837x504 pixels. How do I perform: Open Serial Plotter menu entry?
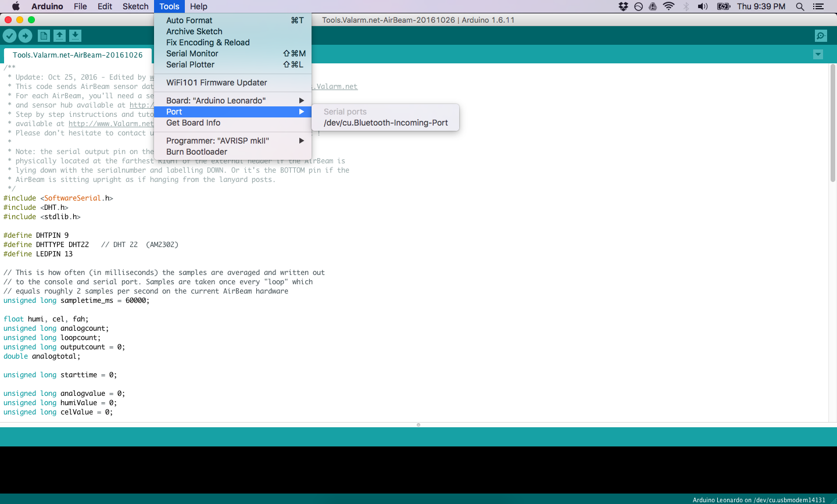(233, 65)
